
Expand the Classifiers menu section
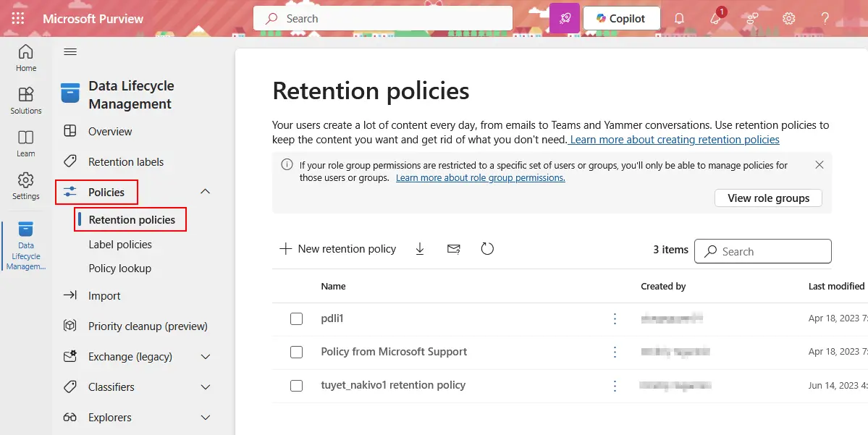[x=205, y=387]
